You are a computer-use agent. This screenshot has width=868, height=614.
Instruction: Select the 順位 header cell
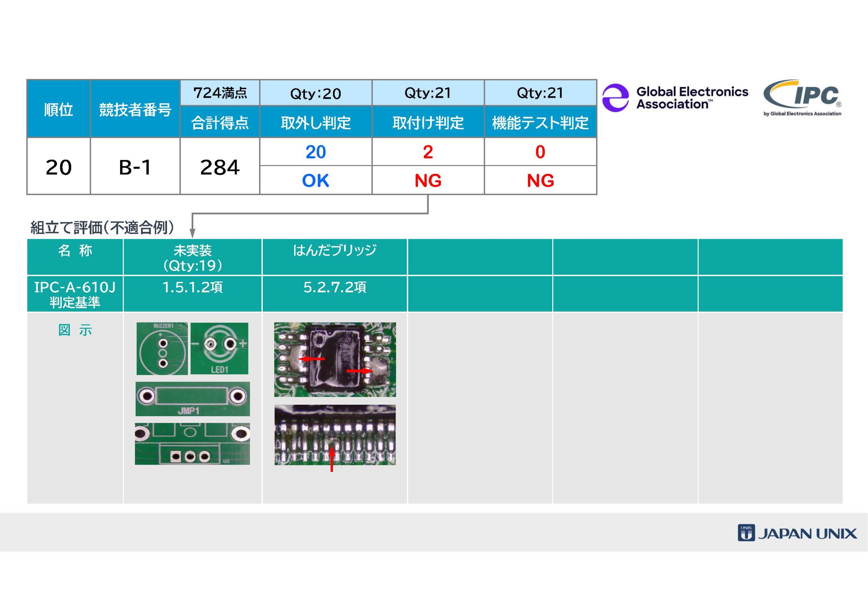click(59, 109)
